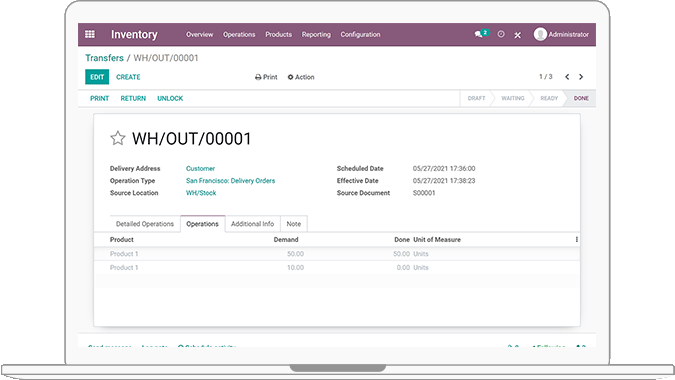This screenshot has width=675, height=380.
Task: Sort by Done column header
Action: (402, 240)
